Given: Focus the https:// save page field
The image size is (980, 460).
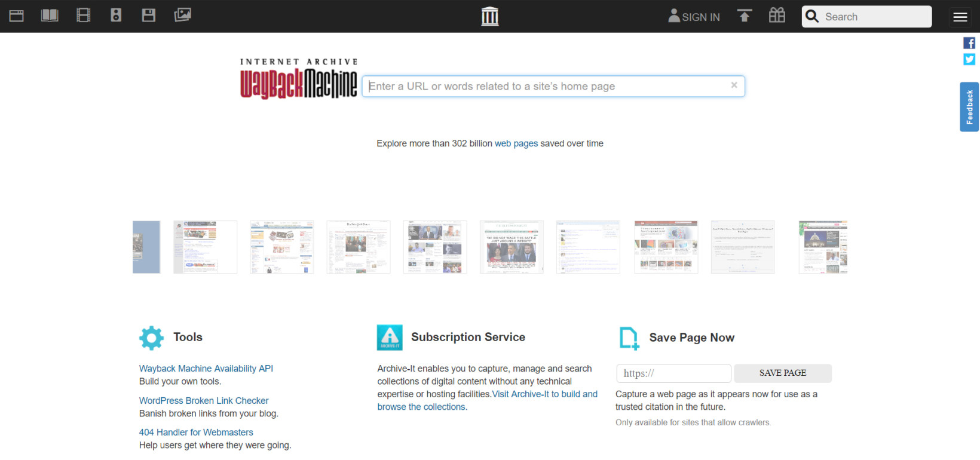Looking at the screenshot, I should point(673,373).
